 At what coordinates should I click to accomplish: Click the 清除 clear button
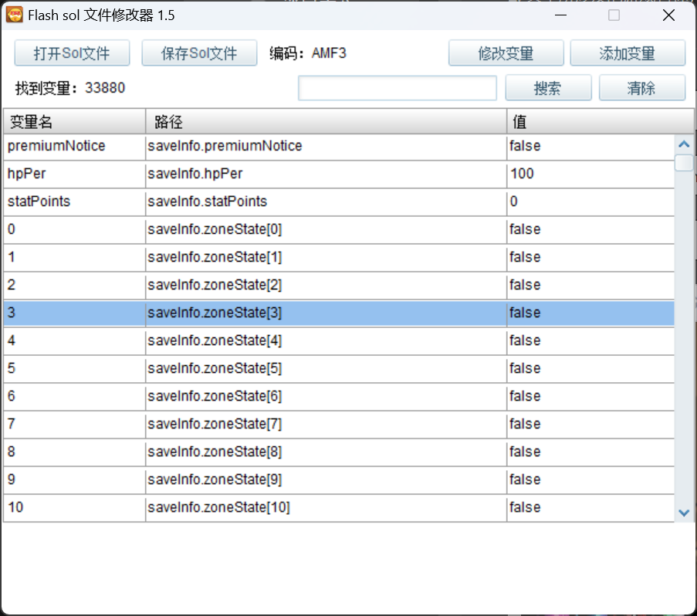(x=641, y=88)
